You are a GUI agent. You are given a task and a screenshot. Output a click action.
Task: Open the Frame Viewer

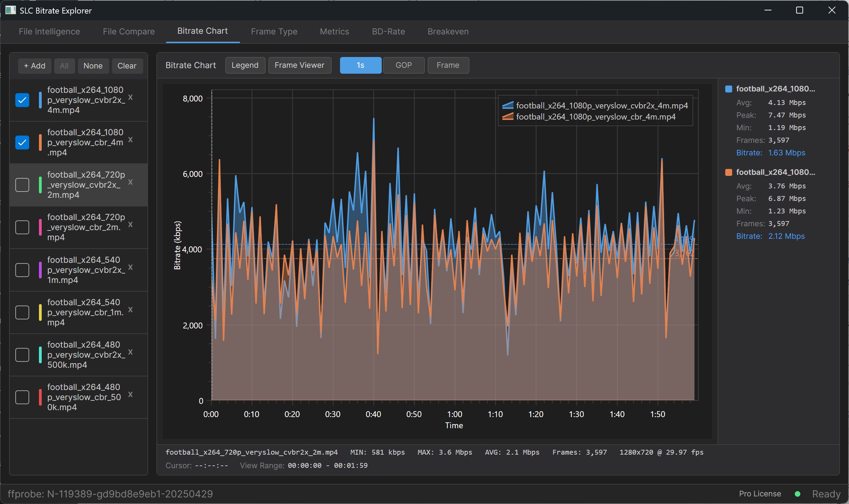click(299, 65)
